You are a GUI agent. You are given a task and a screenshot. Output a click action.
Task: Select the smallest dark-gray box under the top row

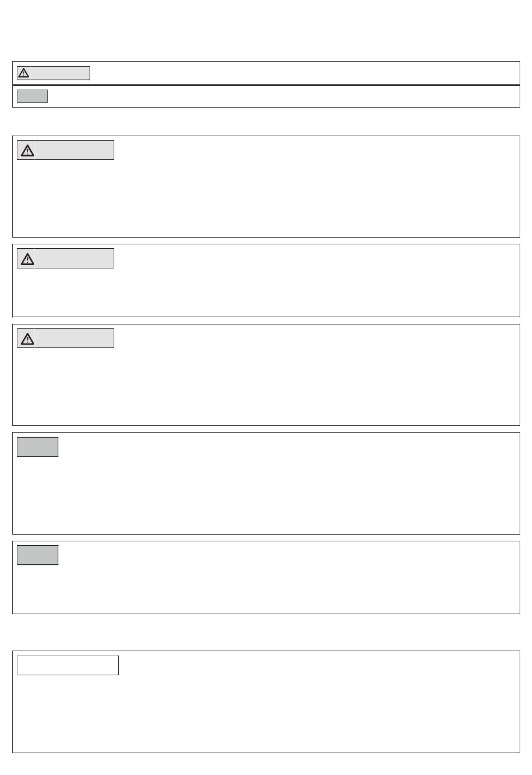[32, 96]
